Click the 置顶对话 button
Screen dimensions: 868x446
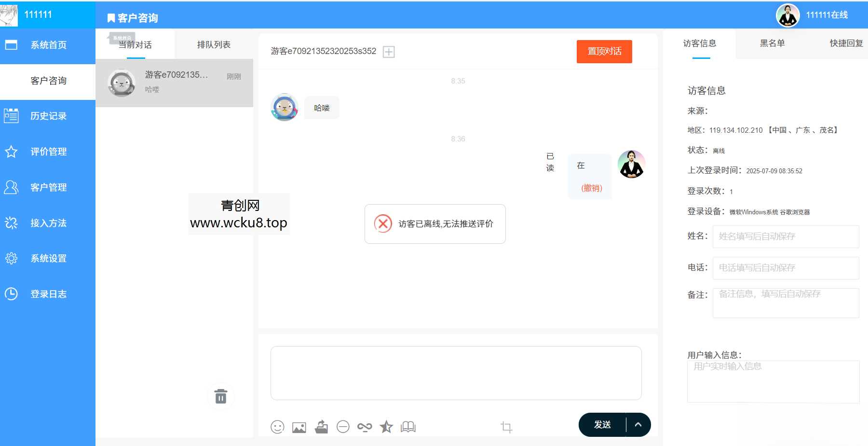604,51
